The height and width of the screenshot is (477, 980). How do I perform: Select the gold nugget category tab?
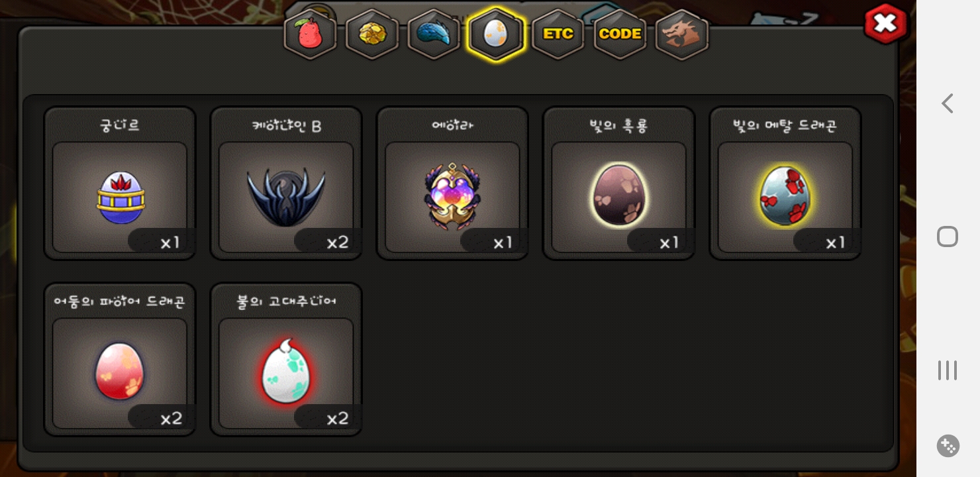click(372, 34)
